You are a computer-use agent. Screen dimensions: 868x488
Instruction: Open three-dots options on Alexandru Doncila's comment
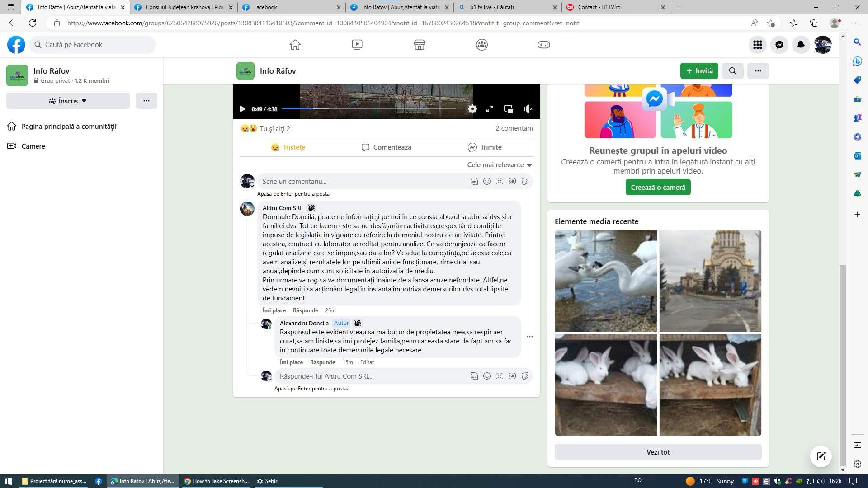pyautogui.click(x=529, y=337)
